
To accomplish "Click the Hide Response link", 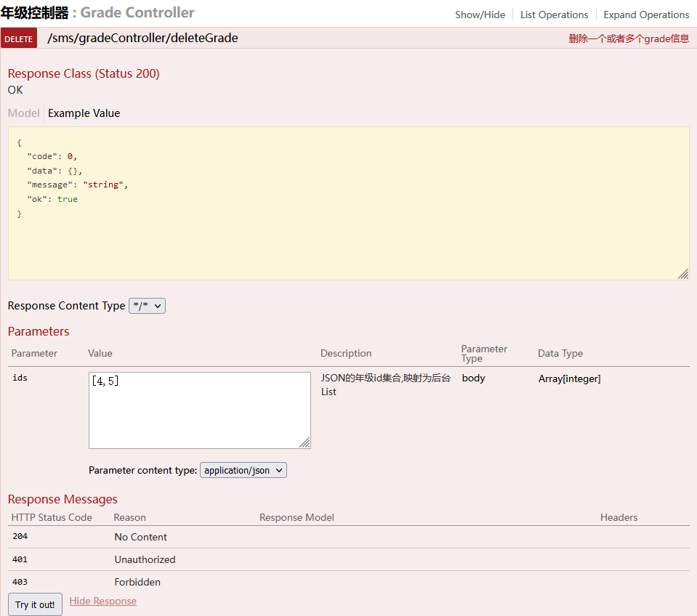I will click(102, 601).
